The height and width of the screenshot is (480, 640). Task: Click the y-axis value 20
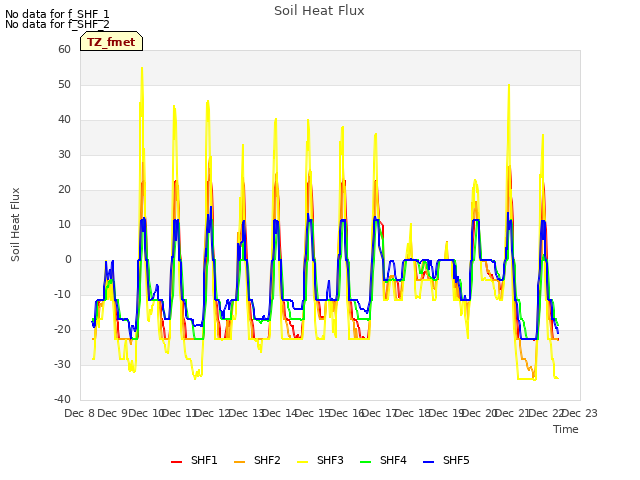pos(64,189)
